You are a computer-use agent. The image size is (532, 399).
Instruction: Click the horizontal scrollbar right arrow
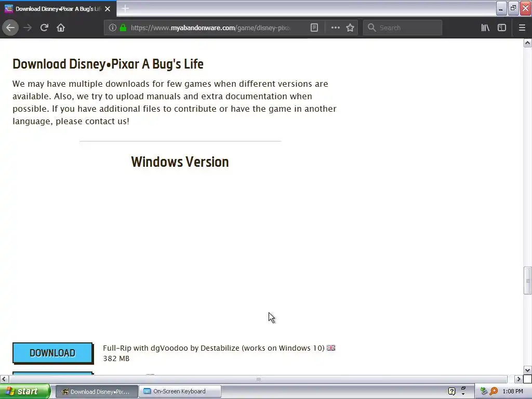coord(518,379)
